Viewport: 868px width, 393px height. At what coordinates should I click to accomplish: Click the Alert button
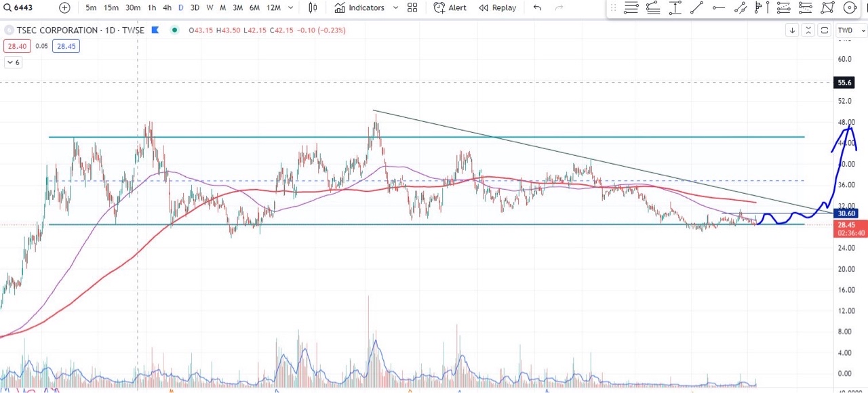tap(450, 7)
